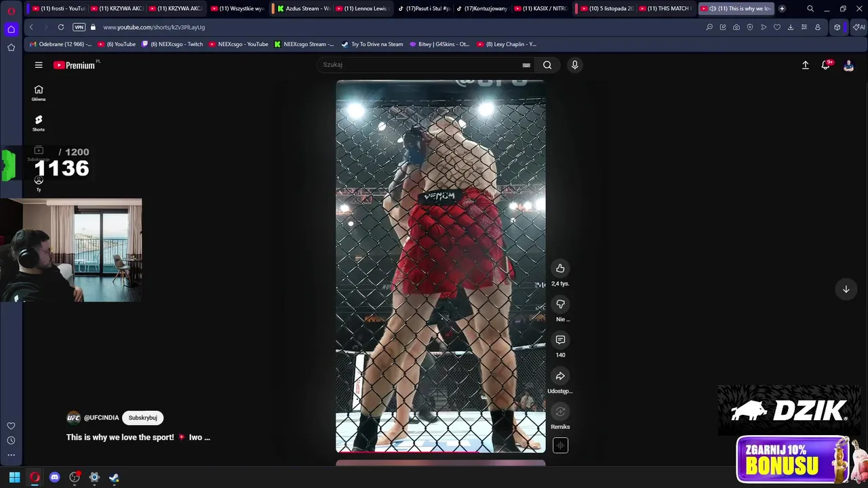
Task: Search tabs with top magnifier icon
Action: tap(810, 9)
